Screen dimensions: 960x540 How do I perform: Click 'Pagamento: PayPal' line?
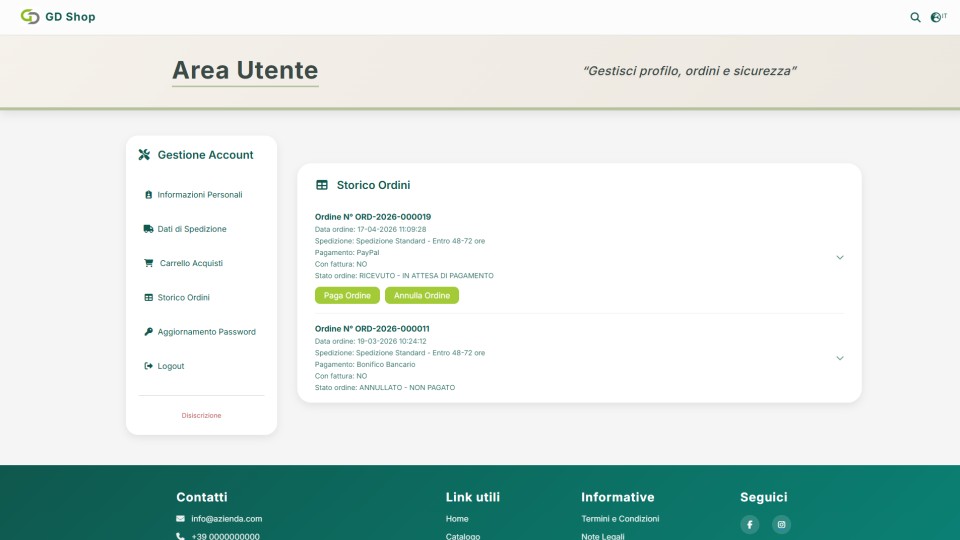347,253
